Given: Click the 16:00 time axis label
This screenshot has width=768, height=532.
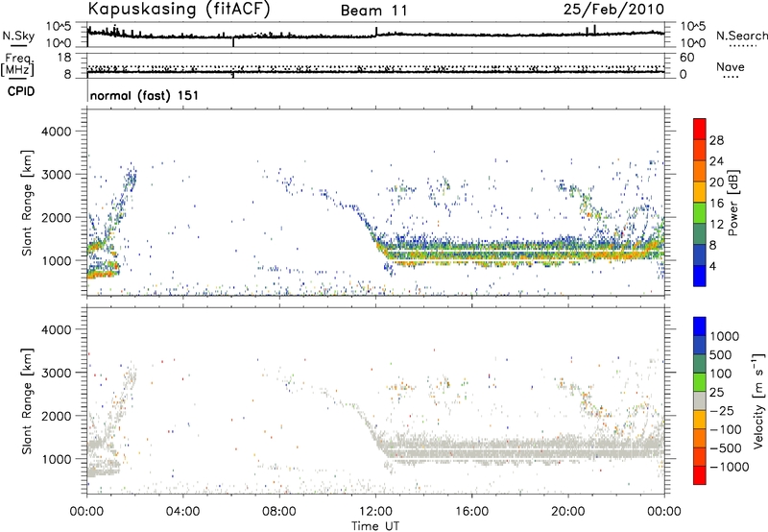Looking at the screenshot, I should pyautogui.click(x=471, y=512).
